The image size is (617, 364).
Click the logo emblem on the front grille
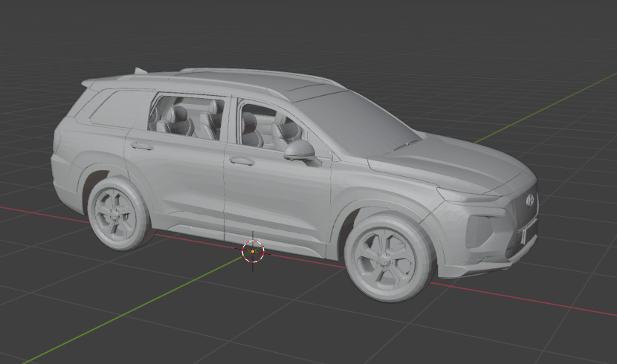pos(530,200)
